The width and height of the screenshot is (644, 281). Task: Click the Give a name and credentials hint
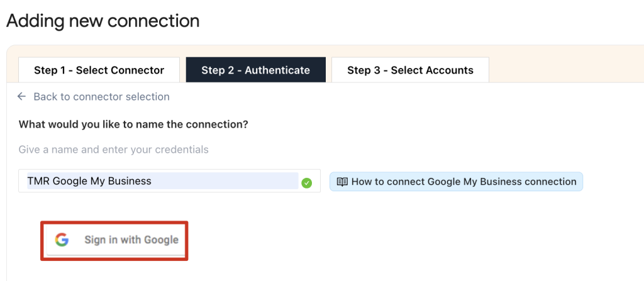pos(114,150)
